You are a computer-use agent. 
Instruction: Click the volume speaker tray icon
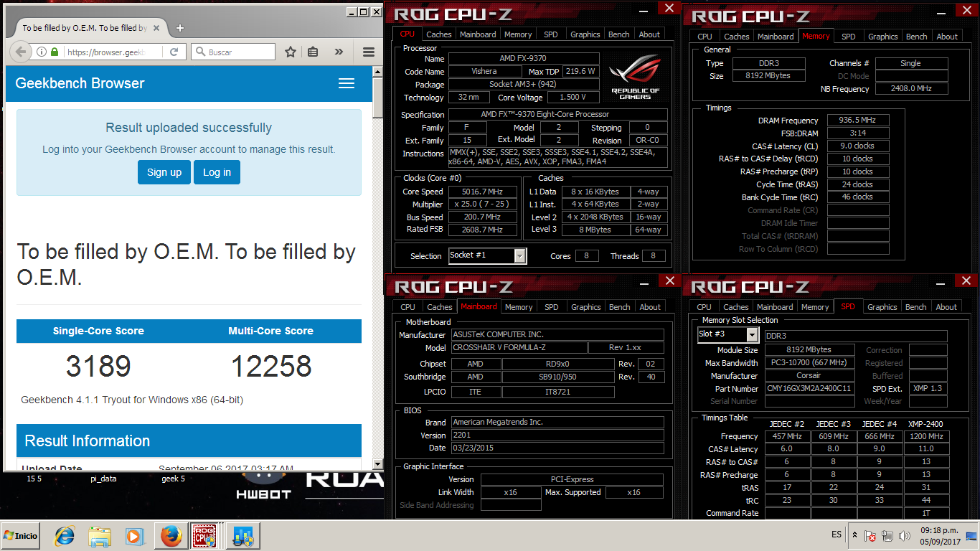click(x=903, y=536)
